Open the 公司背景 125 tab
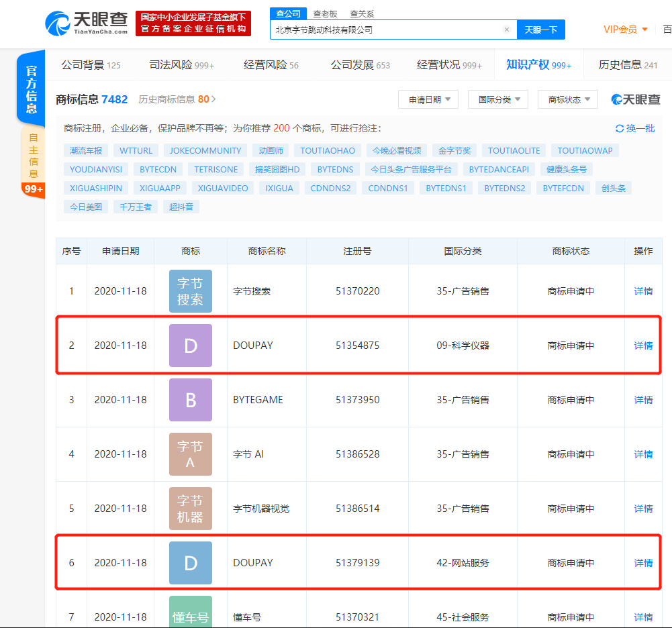672x628 pixels. 91,65
